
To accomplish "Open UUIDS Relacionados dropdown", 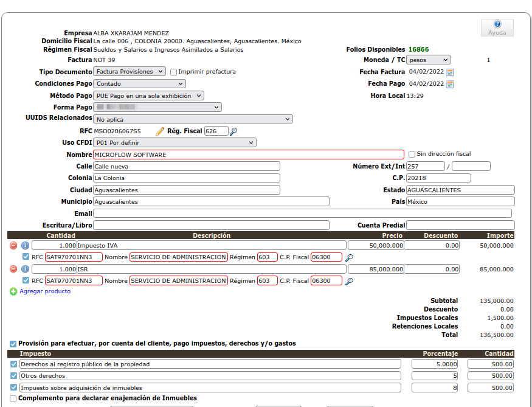I will click(193, 119).
